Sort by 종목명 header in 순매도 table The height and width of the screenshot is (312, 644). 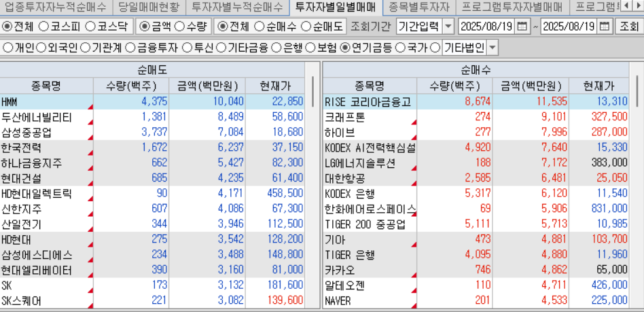46,86
